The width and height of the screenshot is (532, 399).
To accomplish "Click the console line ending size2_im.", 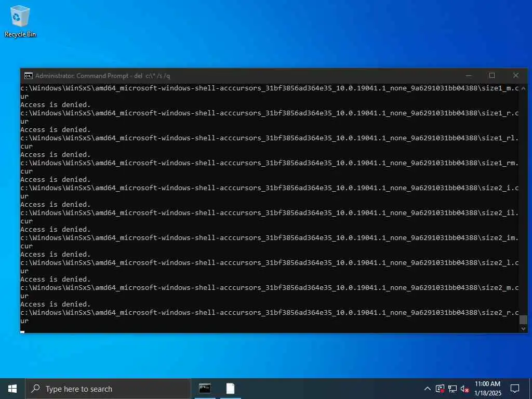I will pyautogui.click(x=270, y=238).
